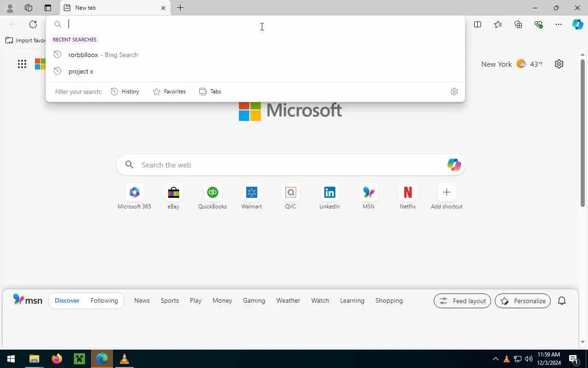Open a new tab with the plus button
588x368 pixels.
181,8
